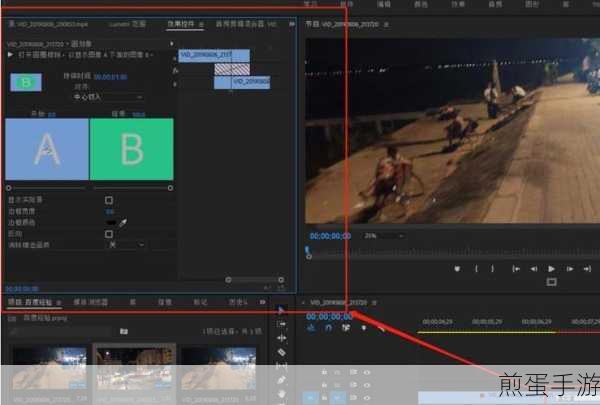Open the Effect Controls panel menu

coord(201,24)
